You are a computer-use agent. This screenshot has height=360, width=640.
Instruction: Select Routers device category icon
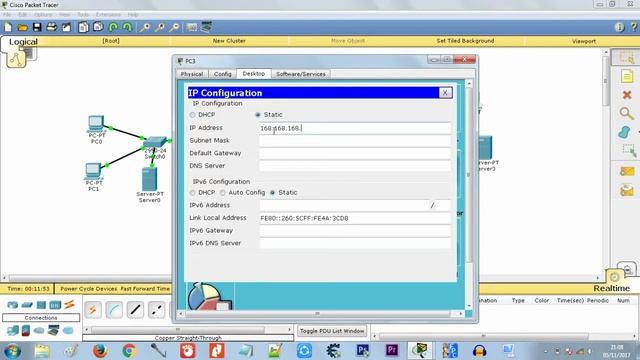point(13,305)
